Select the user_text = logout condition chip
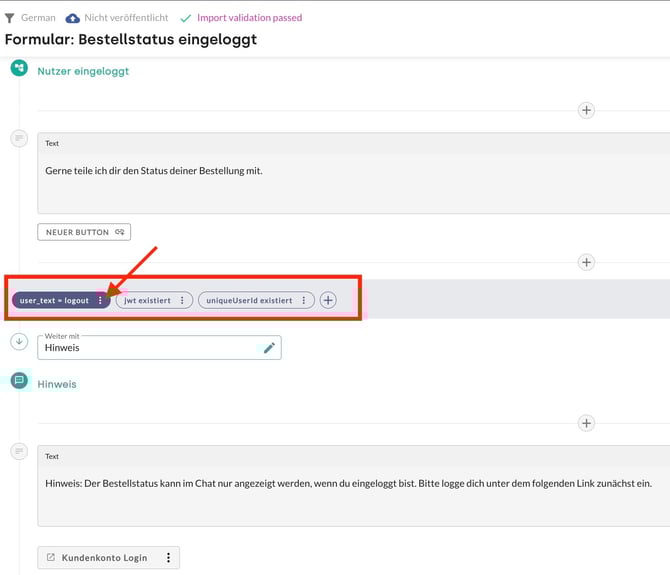The image size is (670, 575). click(55, 300)
